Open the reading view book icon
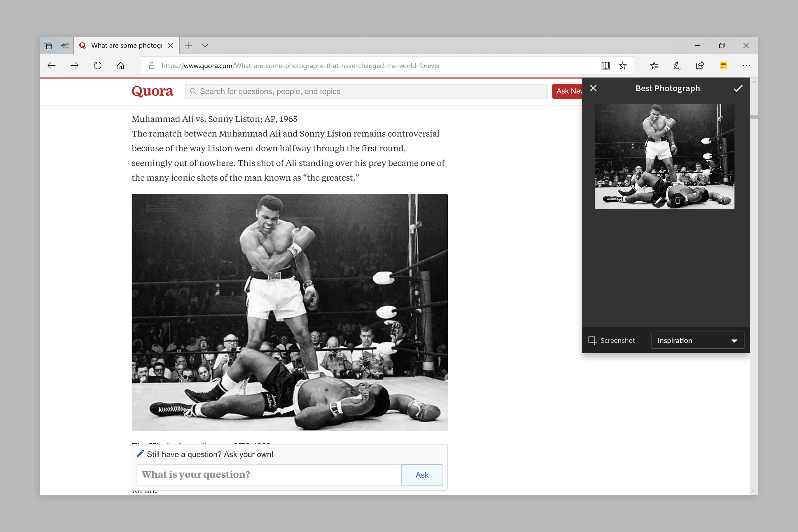Screen dimensions: 798x532 605,66
